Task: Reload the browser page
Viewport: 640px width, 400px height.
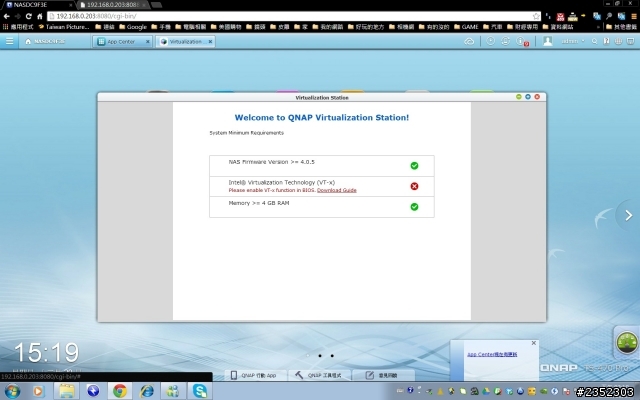Action: pyautogui.click(x=29, y=16)
